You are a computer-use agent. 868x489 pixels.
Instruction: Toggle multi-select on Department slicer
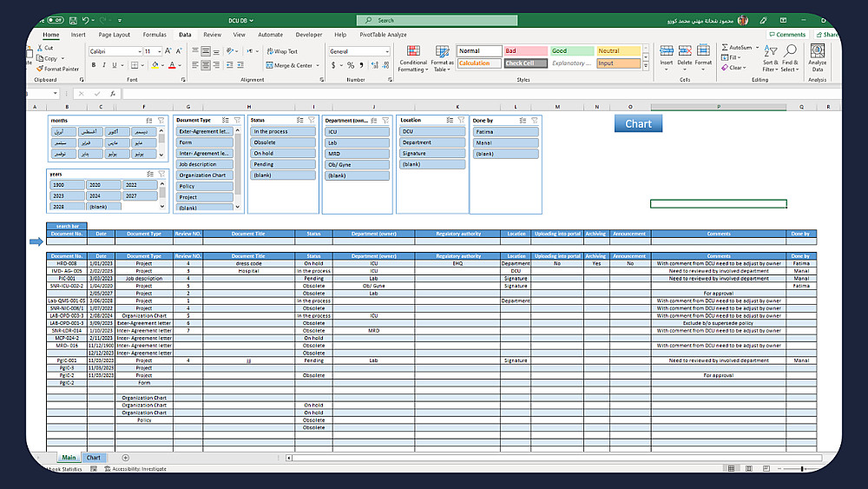pyautogui.click(x=373, y=120)
